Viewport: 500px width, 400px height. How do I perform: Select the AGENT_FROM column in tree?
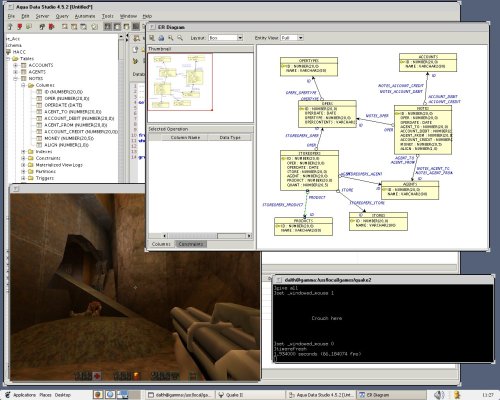click(76, 125)
